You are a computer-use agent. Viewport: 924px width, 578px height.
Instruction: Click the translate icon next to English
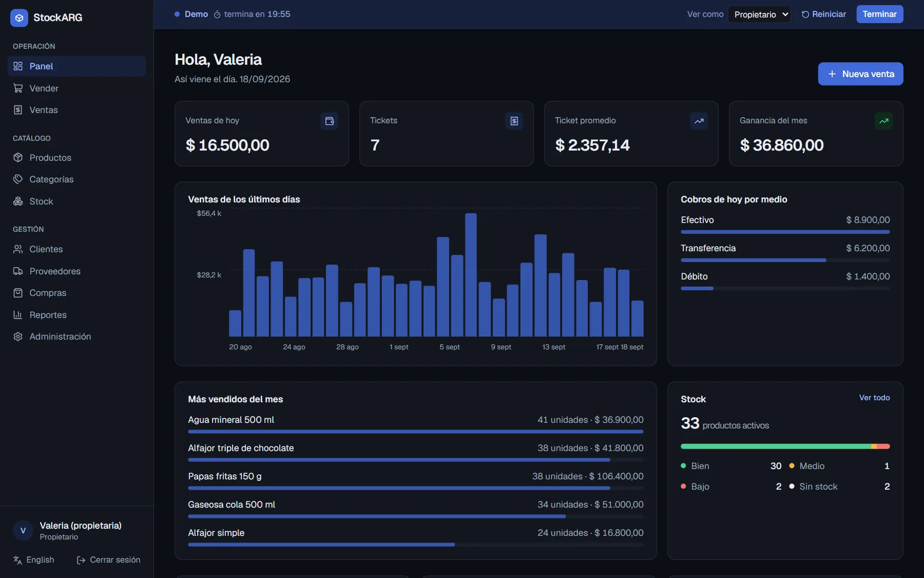click(17, 560)
